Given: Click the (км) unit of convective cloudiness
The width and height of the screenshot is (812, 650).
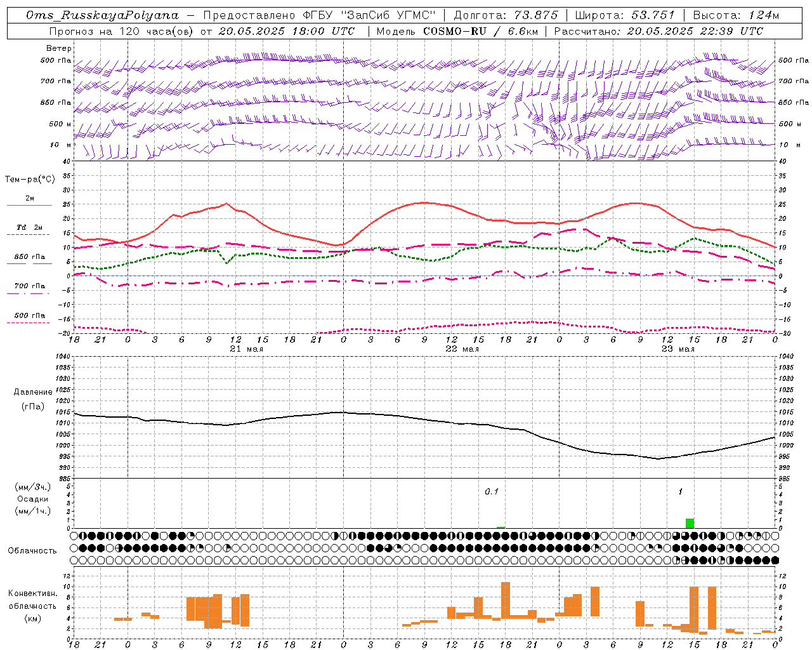Looking at the screenshot, I should (x=33, y=618).
